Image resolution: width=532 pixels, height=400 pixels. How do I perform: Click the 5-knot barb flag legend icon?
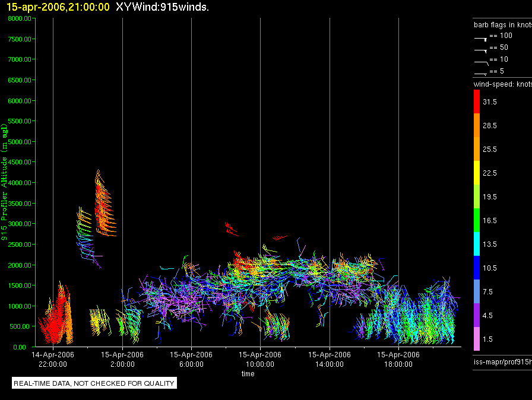click(480, 74)
